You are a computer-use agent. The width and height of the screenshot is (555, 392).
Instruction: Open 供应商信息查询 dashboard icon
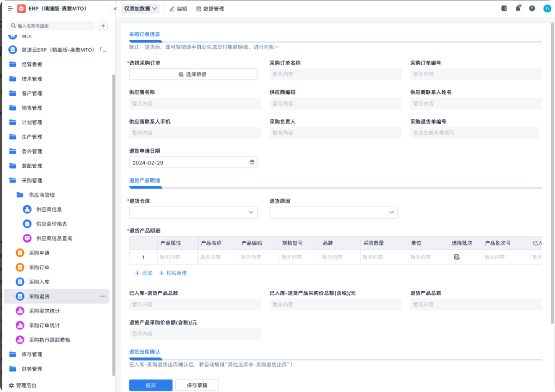(27, 238)
